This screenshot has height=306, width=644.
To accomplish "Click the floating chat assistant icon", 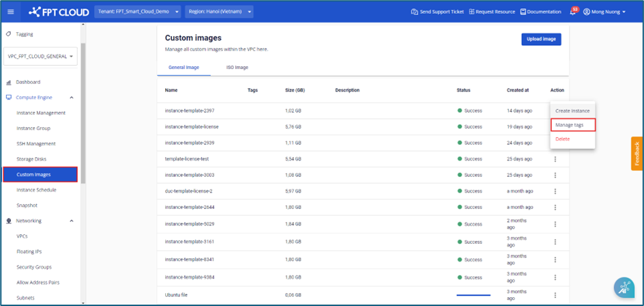I will coord(624,288).
